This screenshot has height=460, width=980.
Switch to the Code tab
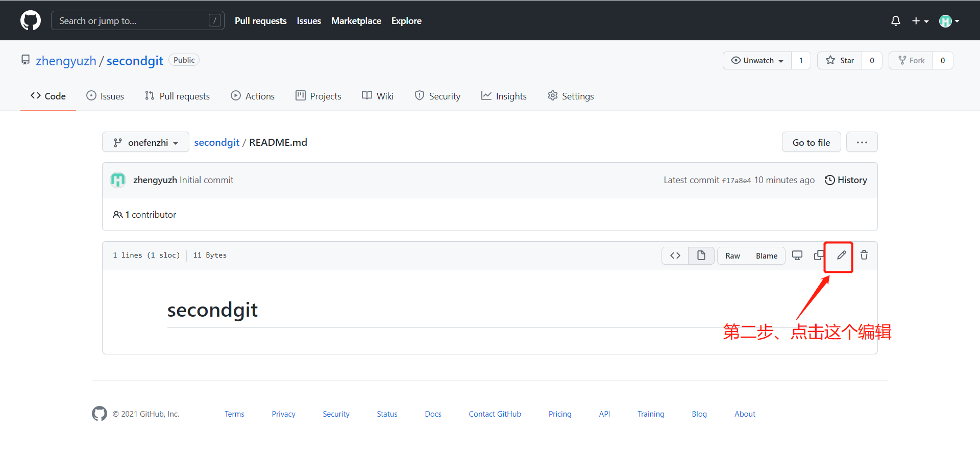pos(48,96)
